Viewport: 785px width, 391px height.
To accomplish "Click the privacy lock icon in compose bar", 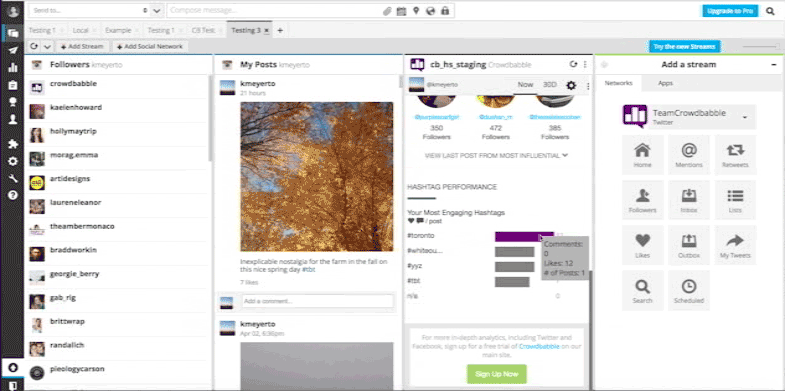I will point(445,11).
